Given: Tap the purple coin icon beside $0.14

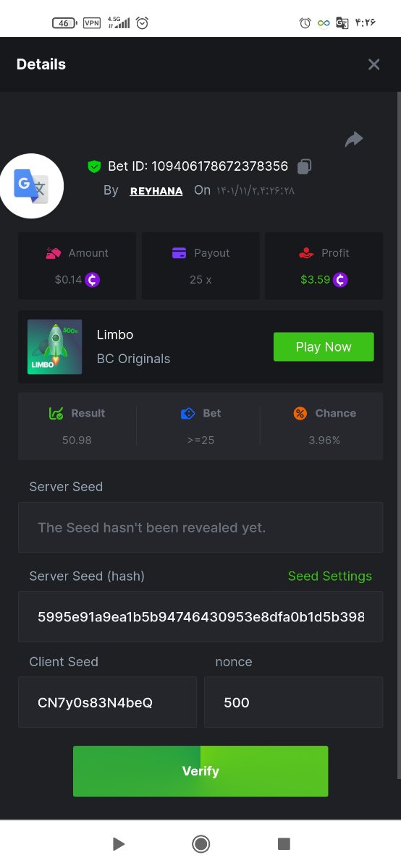Looking at the screenshot, I should click(92, 279).
